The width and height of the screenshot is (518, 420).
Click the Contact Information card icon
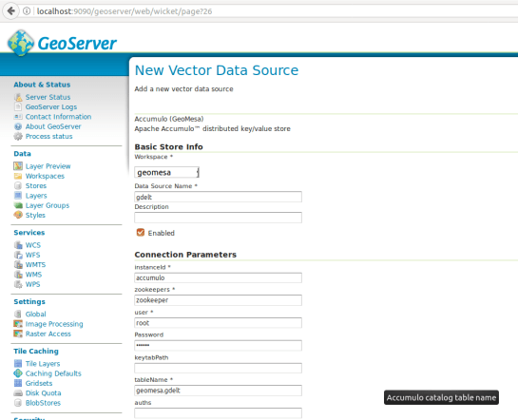tap(18, 117)
